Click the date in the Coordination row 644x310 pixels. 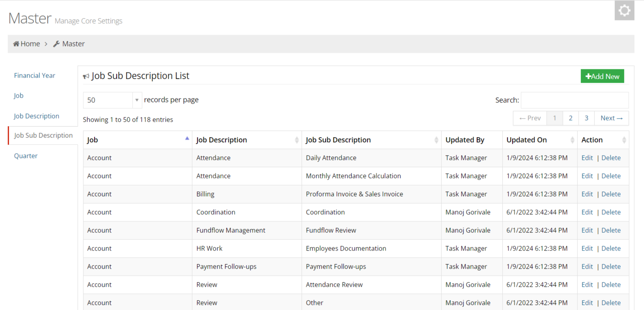tap(537, 212)
